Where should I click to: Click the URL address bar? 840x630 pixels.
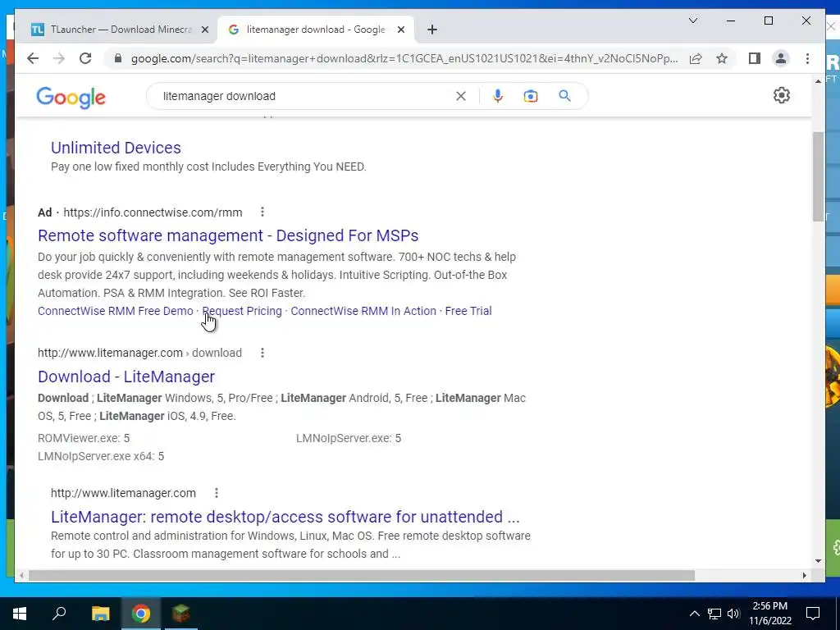tap(404, 58)
